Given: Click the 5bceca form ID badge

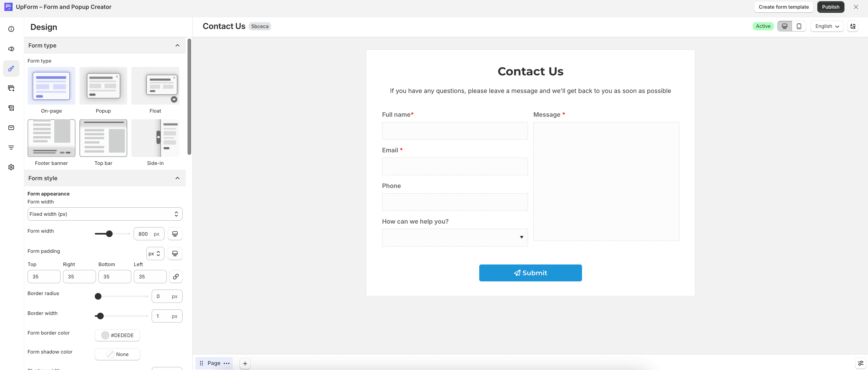Looking at the screenshot, I should click(x=260, y=26).
